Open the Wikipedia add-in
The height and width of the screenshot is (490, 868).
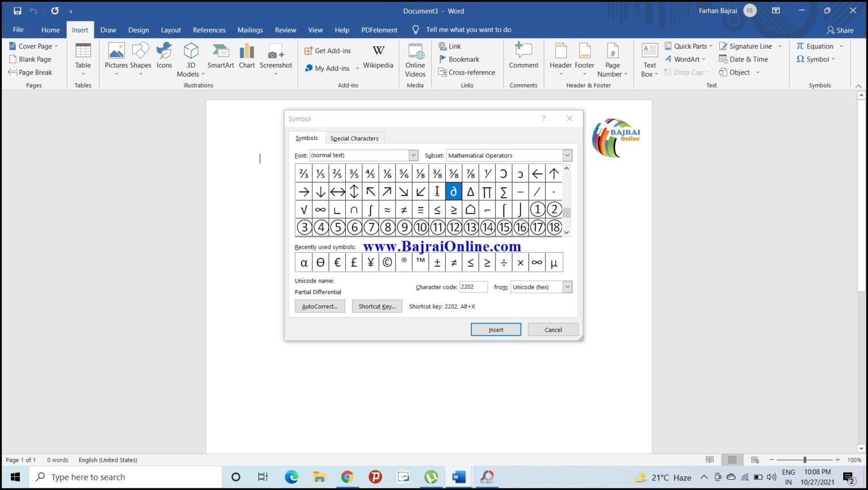(377, 59)
